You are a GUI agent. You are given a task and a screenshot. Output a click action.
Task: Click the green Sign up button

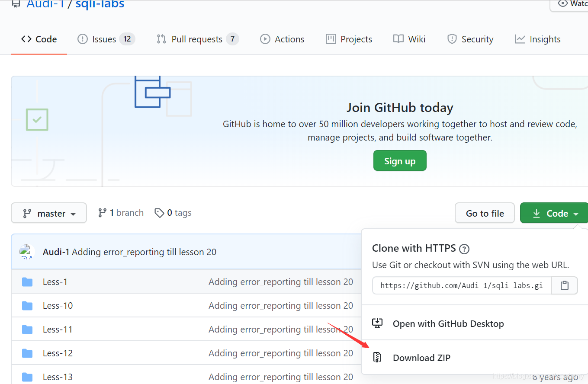pos(400,161)
